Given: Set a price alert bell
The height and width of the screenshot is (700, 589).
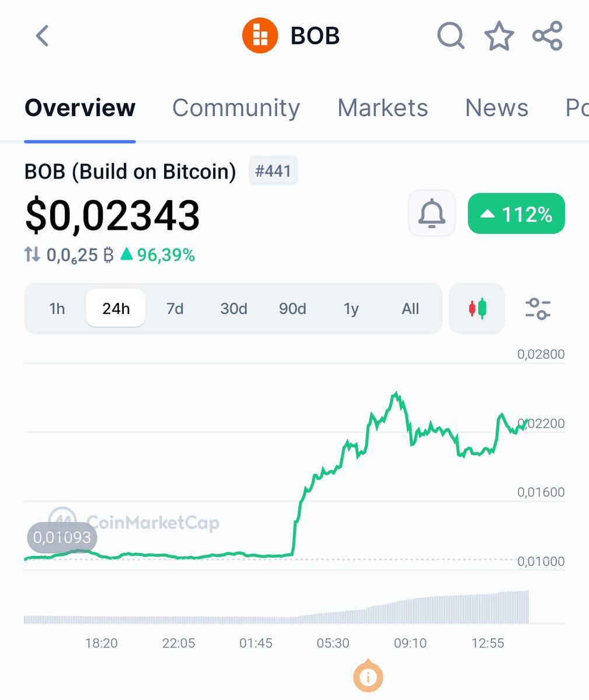Looking at the screenshot, I should 432,213.
